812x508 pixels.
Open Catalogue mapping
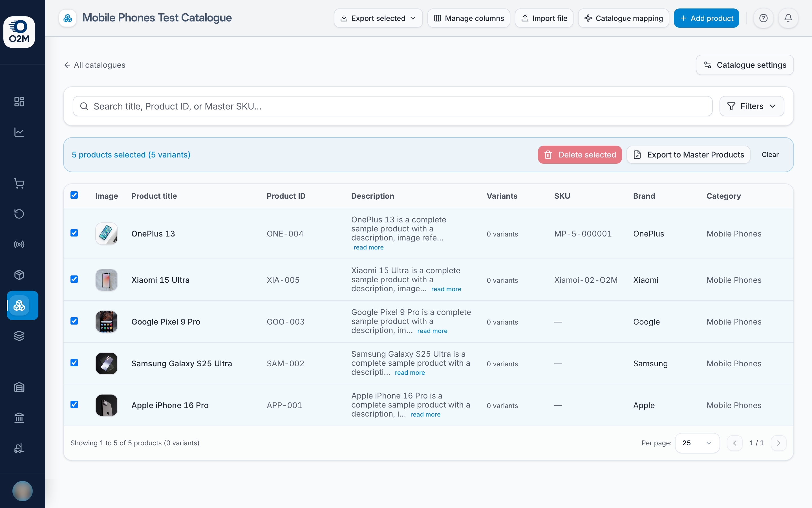pos(623,18)
